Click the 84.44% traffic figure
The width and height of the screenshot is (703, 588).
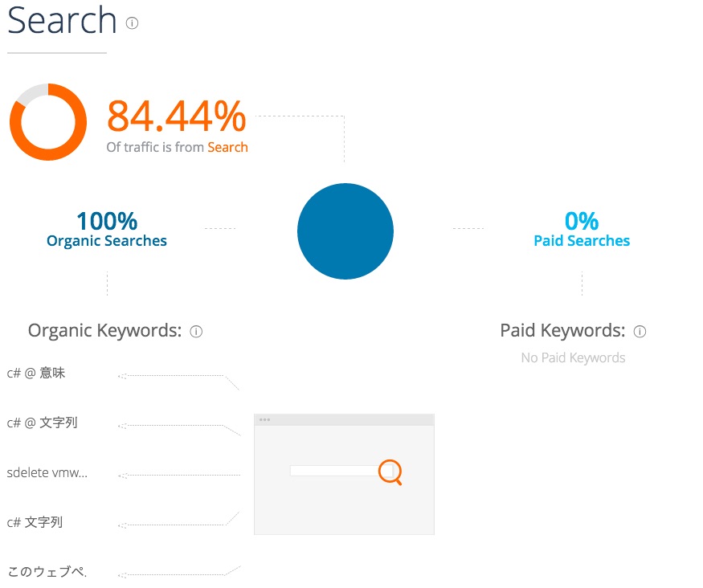177,116
